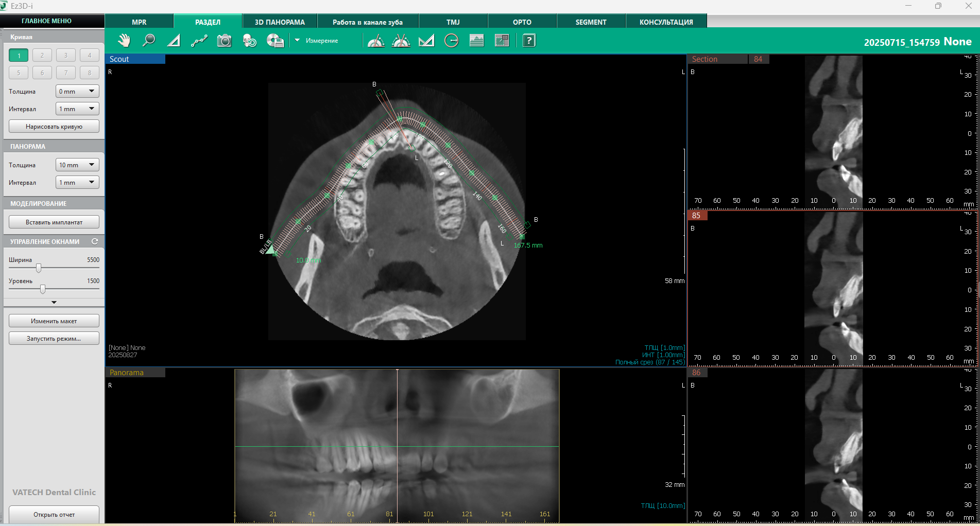Click the Ширина slider handle
This screenshot has width=980, height=526.
point(39,268)
